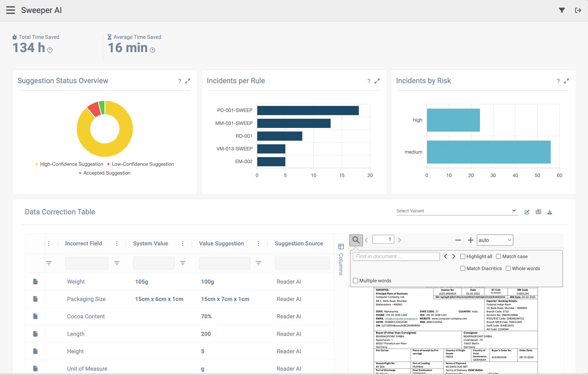Open the Incorrect Field column options menu
The image size is (588, 375).
pos(117,243)
